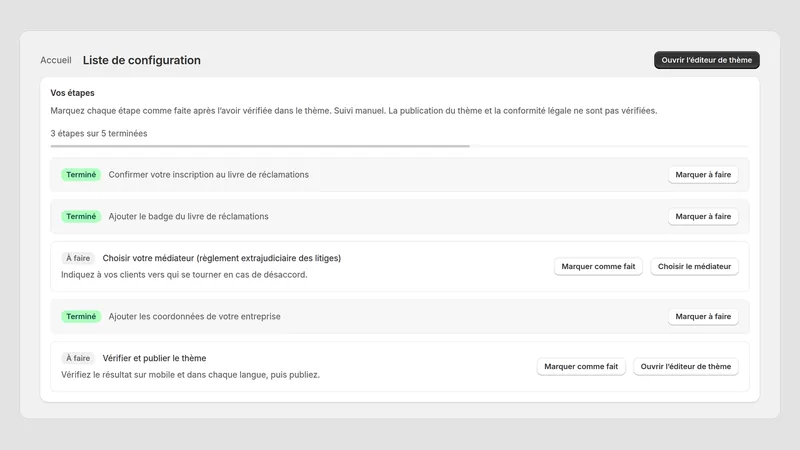The width and height of the screenshot is (800, 450).
Task: Open theme editor from the 'Vérifier et publier' row
Action: click(686, 366)
